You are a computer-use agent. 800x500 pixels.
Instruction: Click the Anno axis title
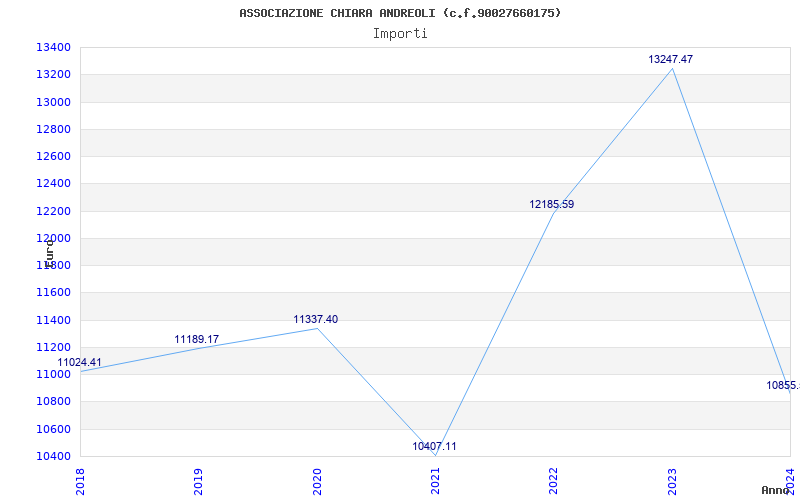(x=776, y=490)
